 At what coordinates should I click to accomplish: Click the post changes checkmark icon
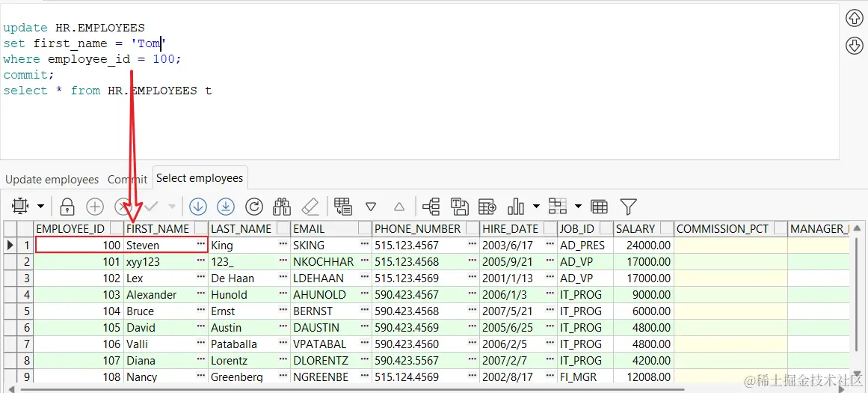click(151, 207)
